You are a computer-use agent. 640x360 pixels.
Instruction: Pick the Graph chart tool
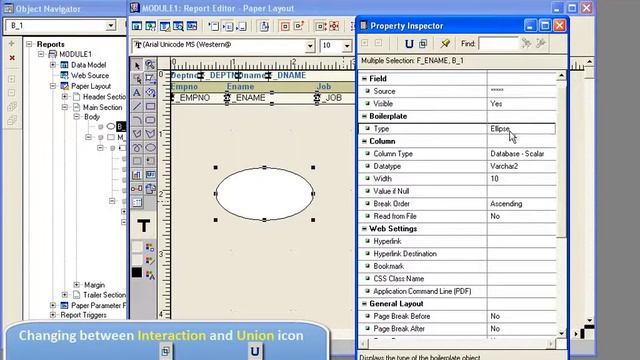(x=137, y=175)
